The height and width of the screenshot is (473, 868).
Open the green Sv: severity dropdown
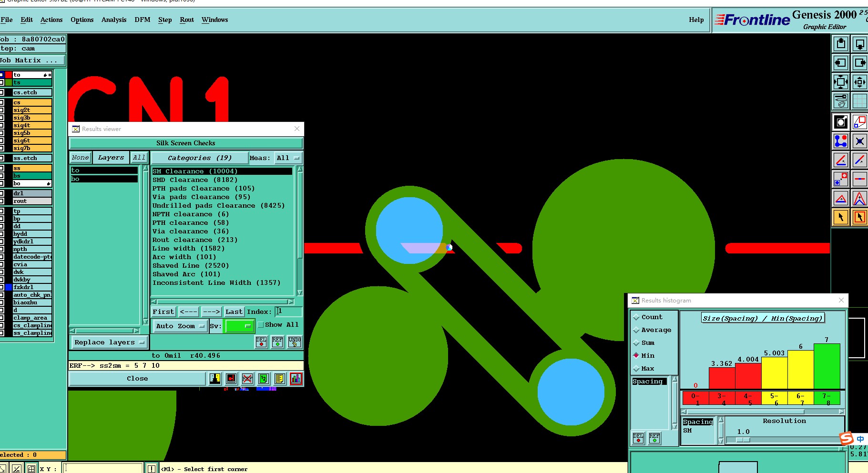[239, 326]
